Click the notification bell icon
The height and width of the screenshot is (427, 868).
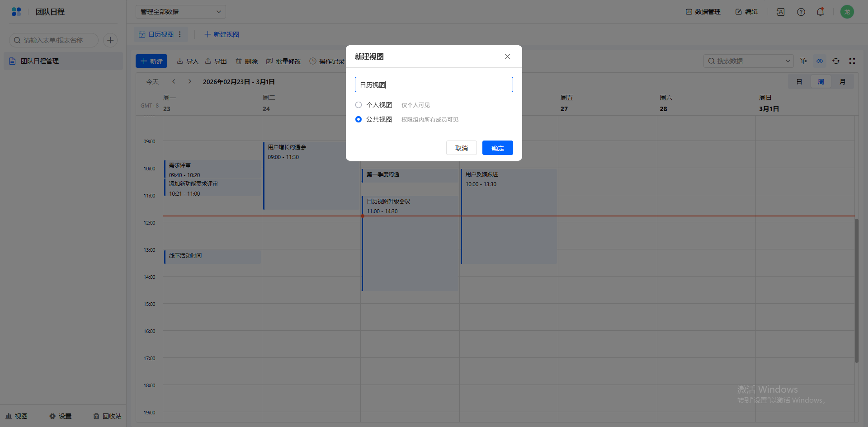click(x=820, y=12)
